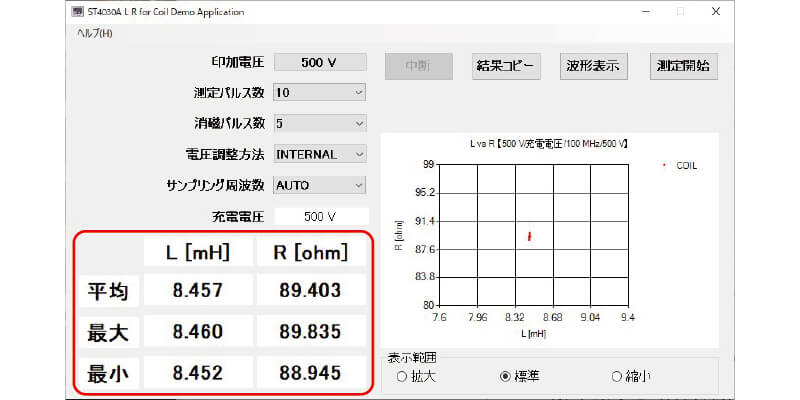Click the 中断 button

[417, 66]
